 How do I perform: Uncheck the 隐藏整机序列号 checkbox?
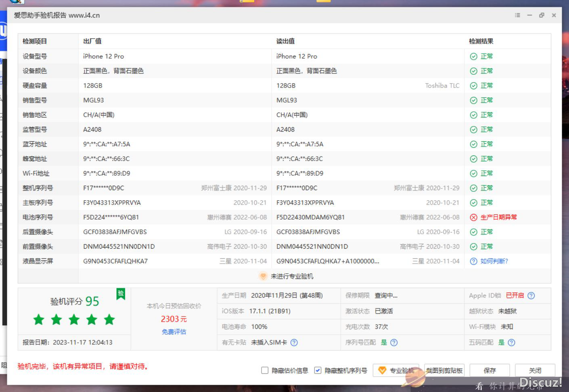[x=318, y=370]
